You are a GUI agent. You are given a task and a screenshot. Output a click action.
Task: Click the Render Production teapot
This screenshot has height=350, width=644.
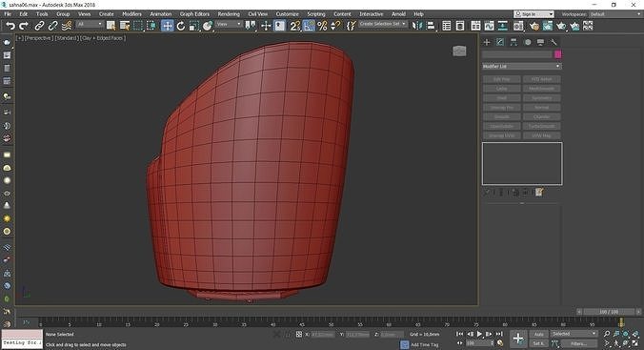pos(561,26)
